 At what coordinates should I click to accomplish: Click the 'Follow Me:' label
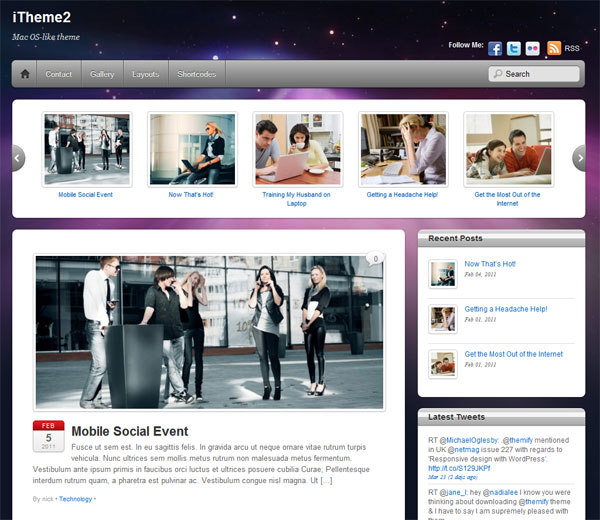click(x=466, y=45)
